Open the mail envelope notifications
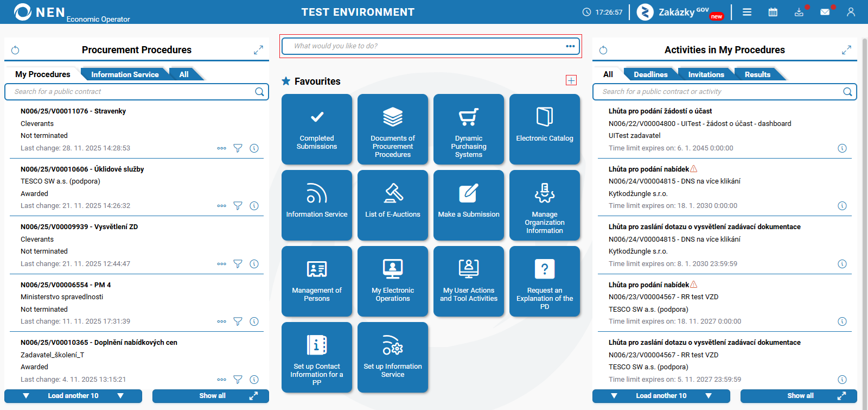Screen dimensions: 868x410 825,12
